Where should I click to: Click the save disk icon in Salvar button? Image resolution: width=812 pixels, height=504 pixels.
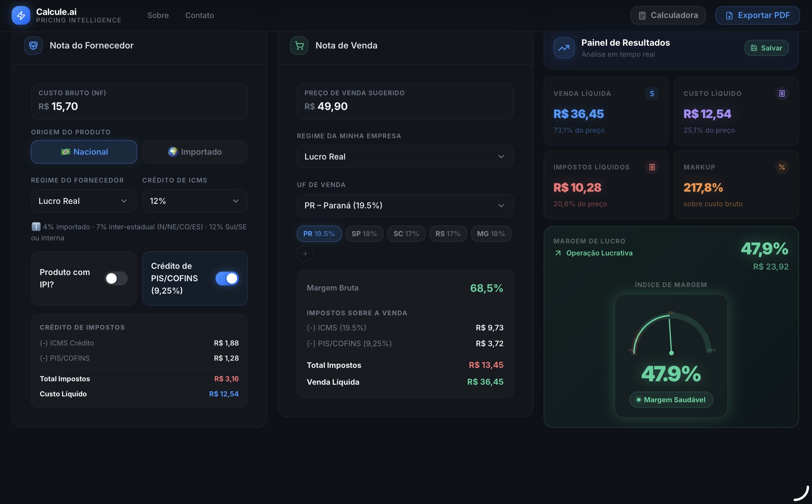click(x=754, y=48)
